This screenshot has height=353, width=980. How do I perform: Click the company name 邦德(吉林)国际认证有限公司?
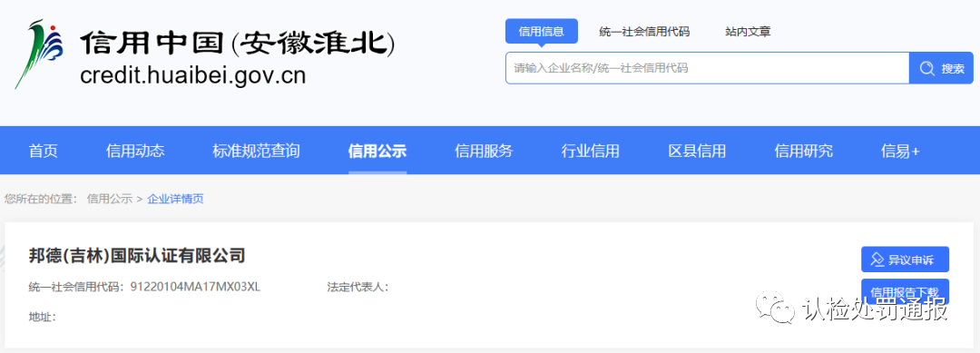pos(137,256)
